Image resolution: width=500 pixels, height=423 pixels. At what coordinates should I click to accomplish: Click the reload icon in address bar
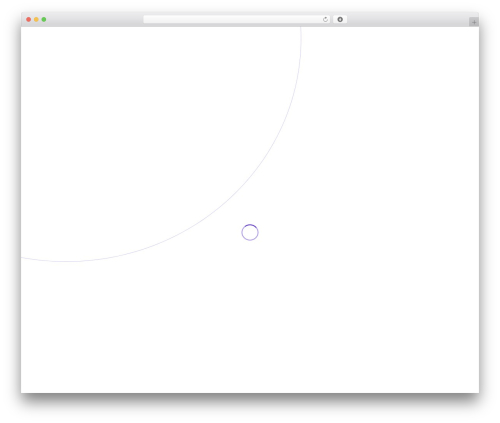point(325,19)
